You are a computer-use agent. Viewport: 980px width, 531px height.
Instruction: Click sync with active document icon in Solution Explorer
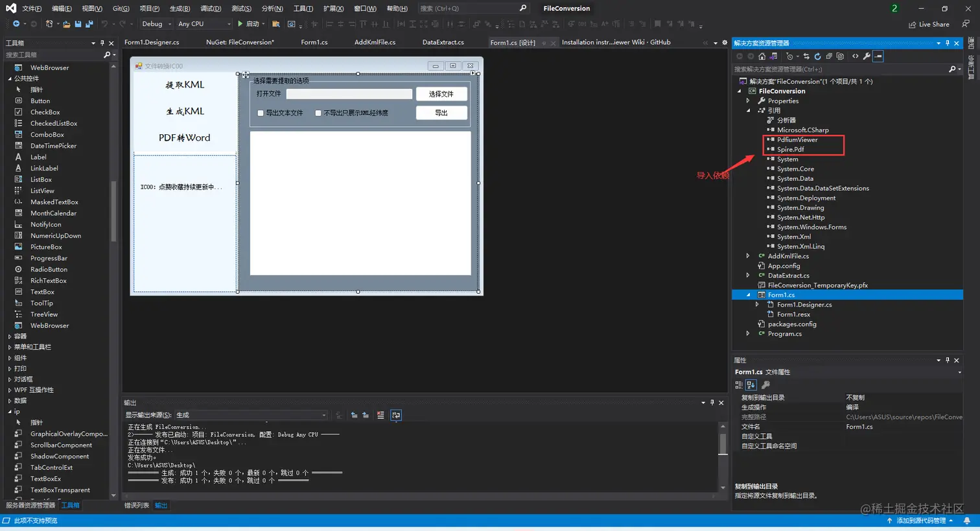click(806, 56)
